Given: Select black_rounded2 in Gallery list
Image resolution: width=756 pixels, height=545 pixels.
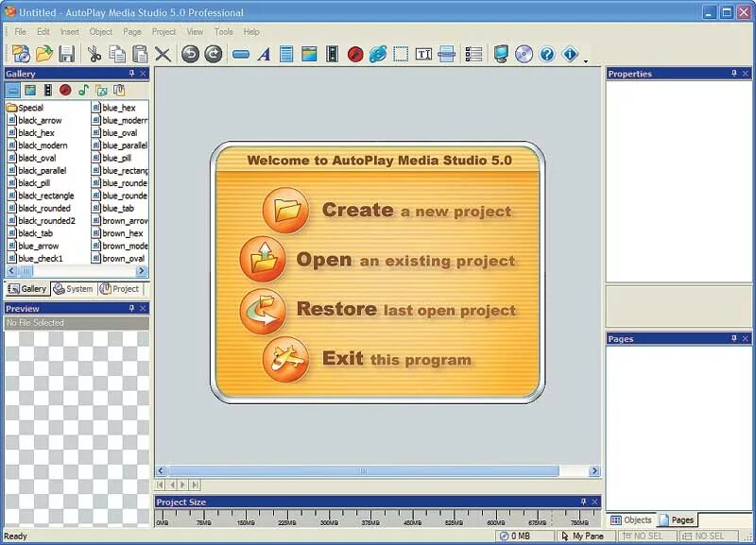Looking at the screenshot, I should point(42,221).
